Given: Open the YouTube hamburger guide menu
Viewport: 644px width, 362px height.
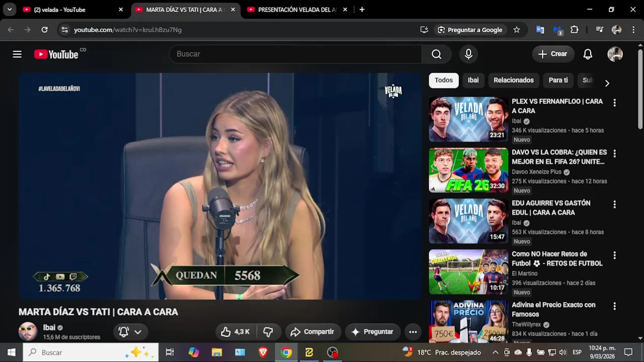Looking at the screenshot, I should click(17, 54).
